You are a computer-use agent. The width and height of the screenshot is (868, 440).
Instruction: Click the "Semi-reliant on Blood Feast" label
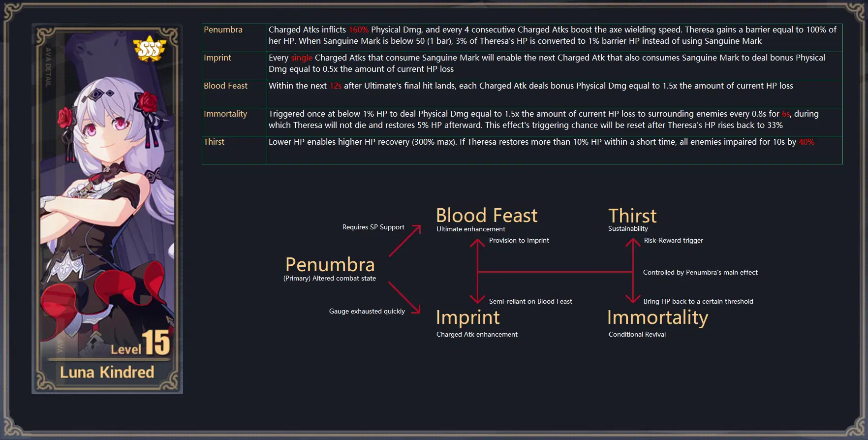click(x=530, y=301)
